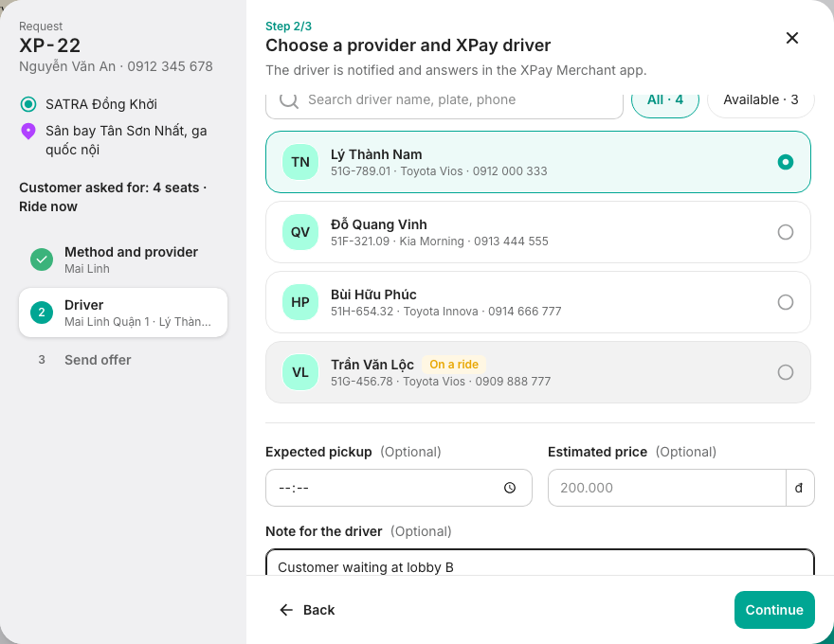This screenshot has width=834, height=644.
Task: Click the details line 51G-456.78 · Toyota Vios
Action: [441, 382]
